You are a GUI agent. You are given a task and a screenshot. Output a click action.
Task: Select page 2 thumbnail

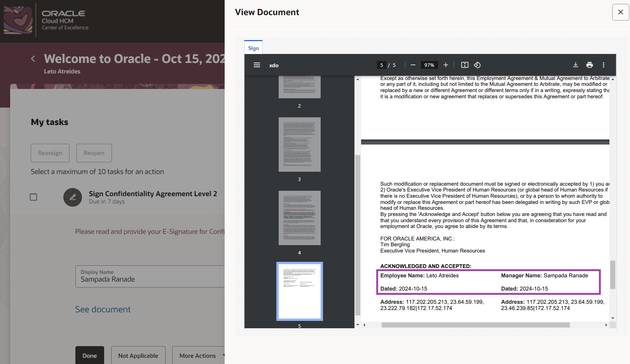pos(300,87)
